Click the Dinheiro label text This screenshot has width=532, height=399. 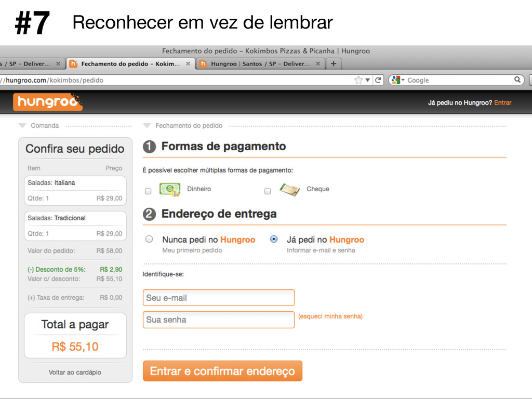[x=199, y=189]
